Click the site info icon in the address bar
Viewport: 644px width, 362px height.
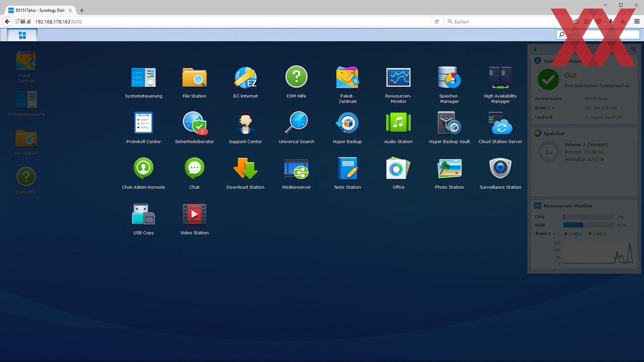(17, 22)
